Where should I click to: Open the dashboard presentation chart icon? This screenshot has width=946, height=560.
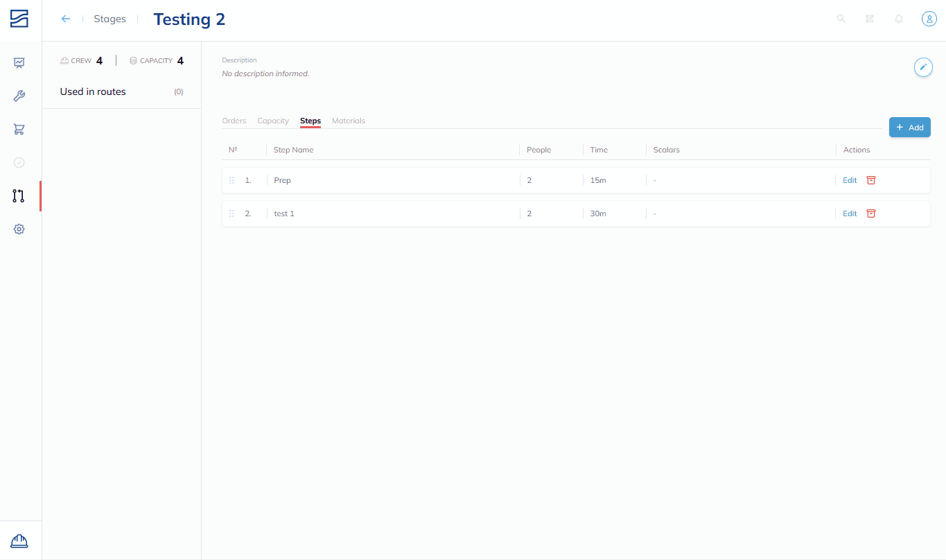pos(19,63)
